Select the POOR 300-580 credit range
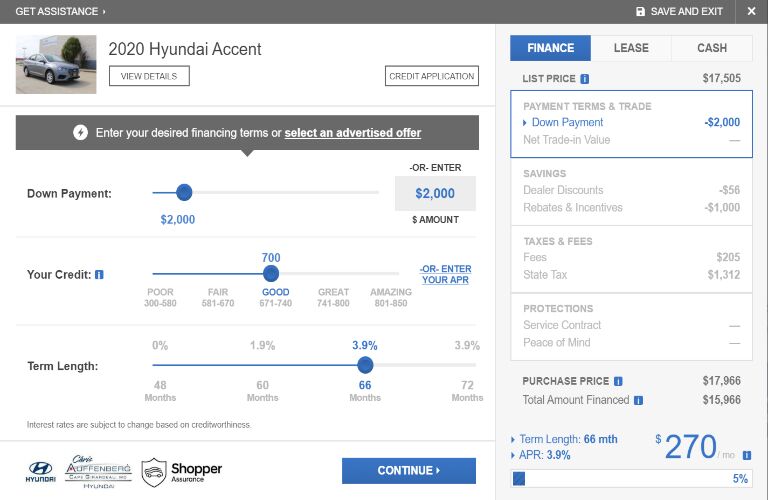This screenshot has width=768, height=500. [160, 297]
